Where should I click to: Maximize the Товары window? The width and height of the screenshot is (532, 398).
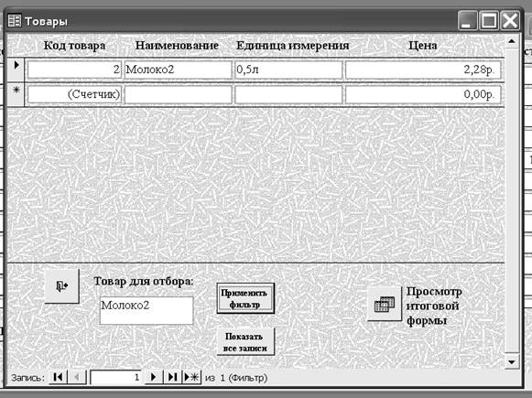(489, 21)
